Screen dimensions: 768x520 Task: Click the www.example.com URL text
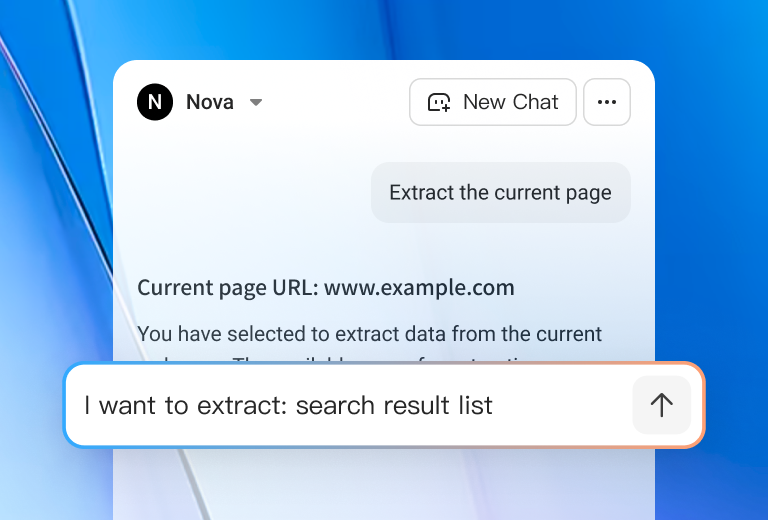419,287
